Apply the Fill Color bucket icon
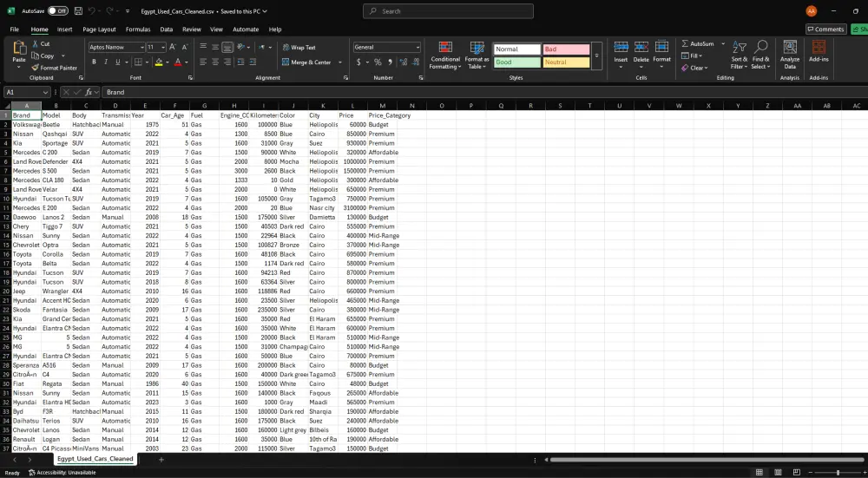 click(x=159, y=62)
